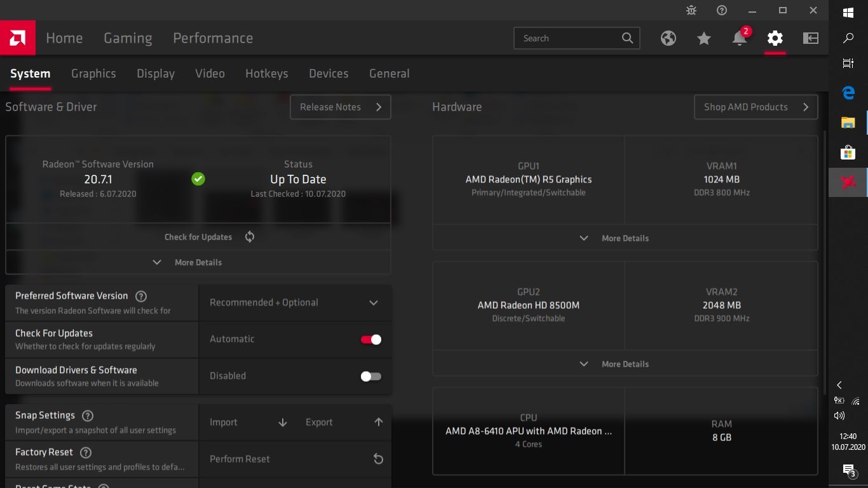Expand More Details for GPU2
The height and width of the screenshot is (488, 868).
[625, 364]
